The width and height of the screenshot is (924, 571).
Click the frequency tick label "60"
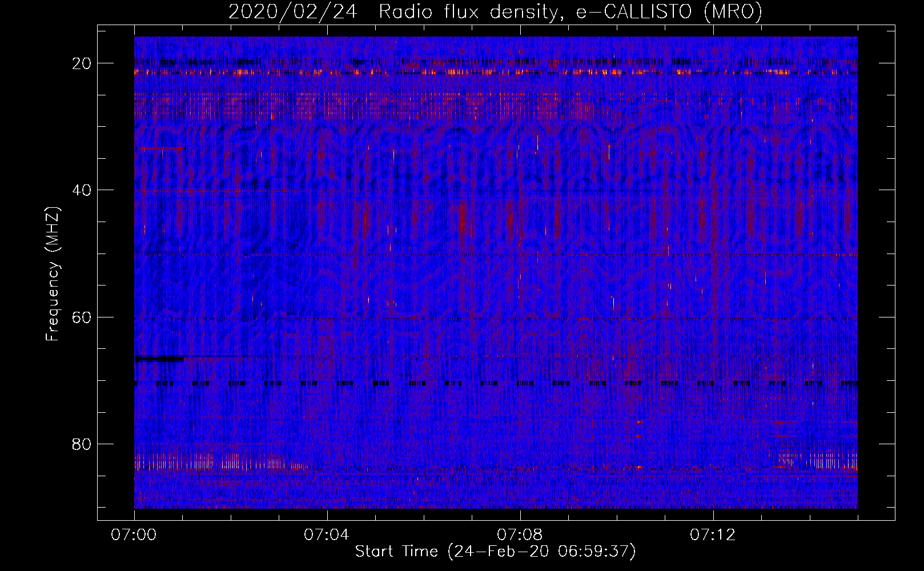(x=82, y=317)
